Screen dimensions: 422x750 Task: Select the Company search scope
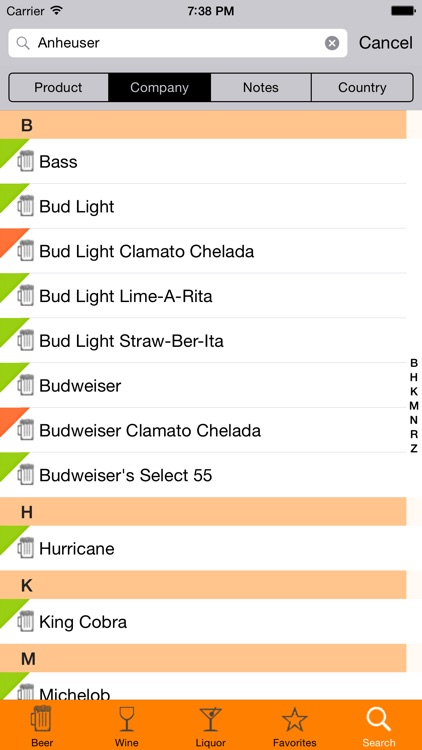tap(159, 87)
